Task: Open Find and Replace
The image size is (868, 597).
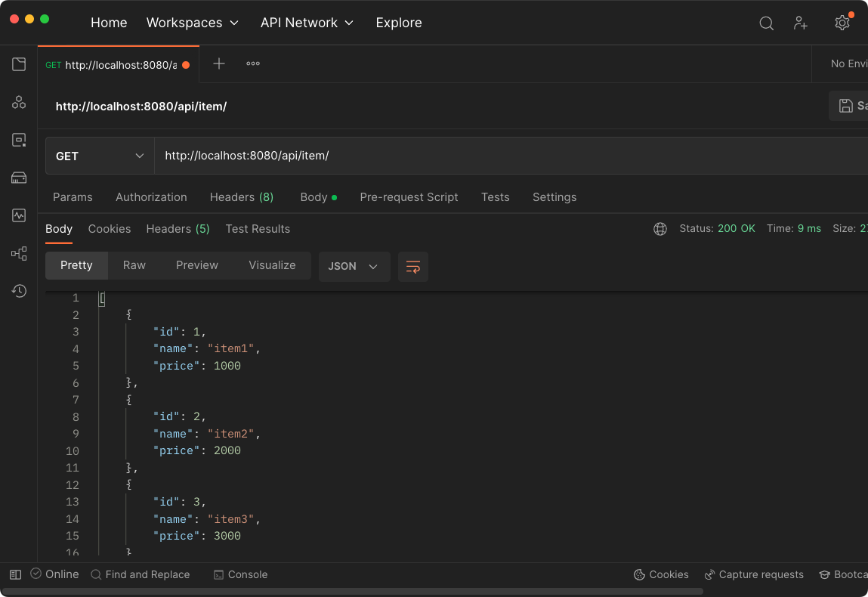Action: 140,574
